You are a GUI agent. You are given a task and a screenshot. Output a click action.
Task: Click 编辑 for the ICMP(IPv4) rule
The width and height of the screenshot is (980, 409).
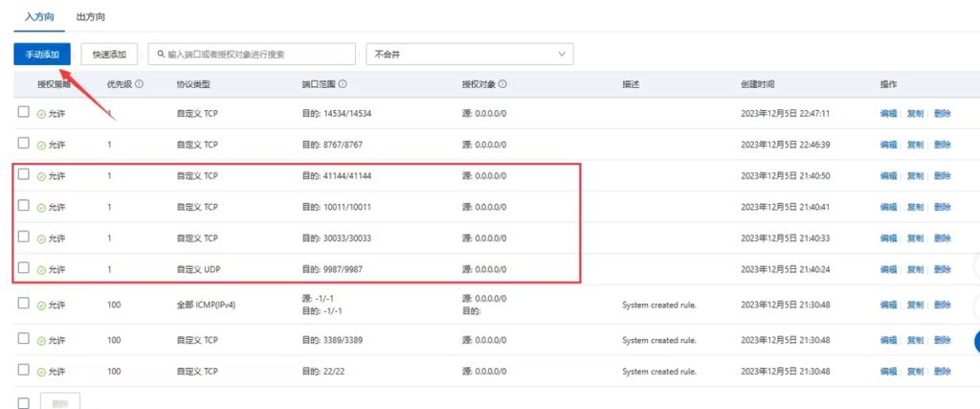click(888, 306)
